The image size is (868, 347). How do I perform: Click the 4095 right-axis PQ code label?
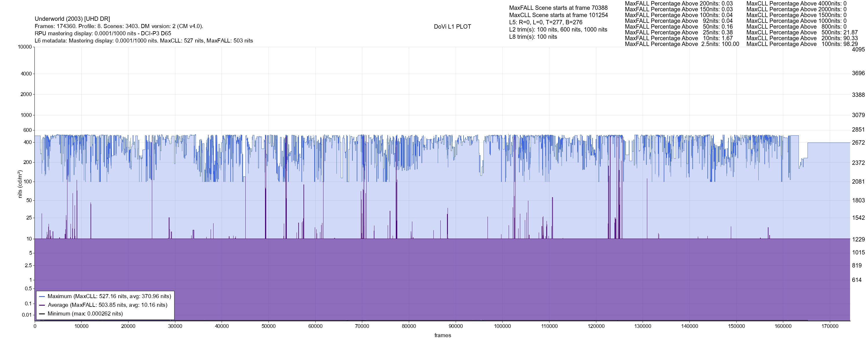(x=858, y=49)
